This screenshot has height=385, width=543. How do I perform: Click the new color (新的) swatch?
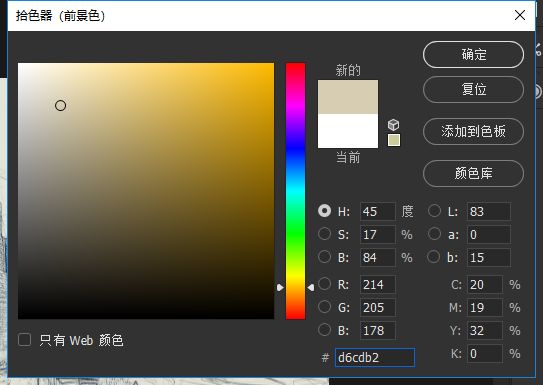348,97
